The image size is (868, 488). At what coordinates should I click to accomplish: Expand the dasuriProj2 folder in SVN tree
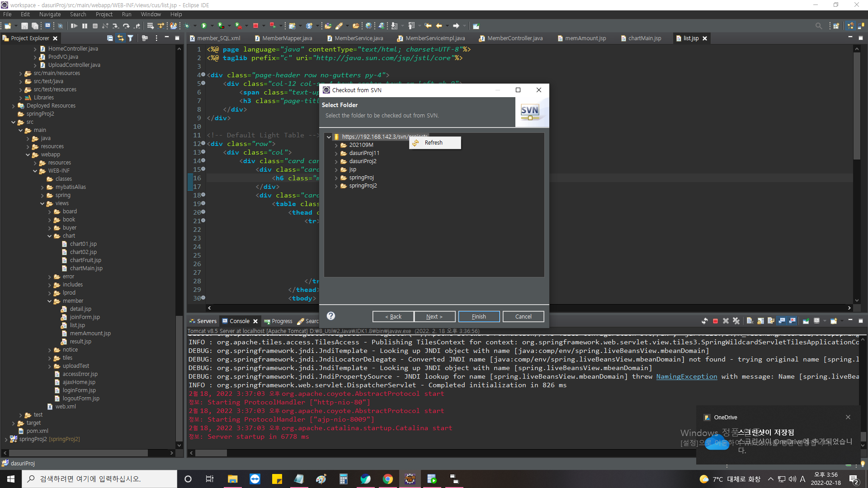pos(336,161)
